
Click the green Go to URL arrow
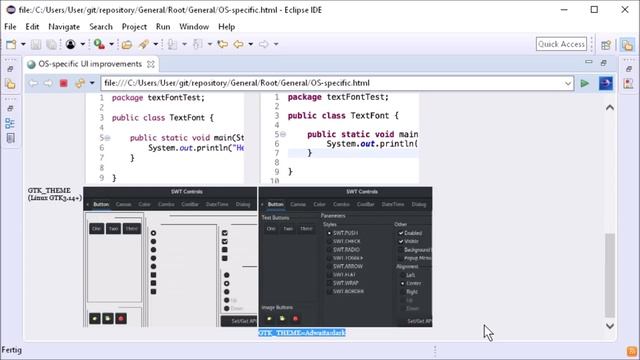(585, 83)
